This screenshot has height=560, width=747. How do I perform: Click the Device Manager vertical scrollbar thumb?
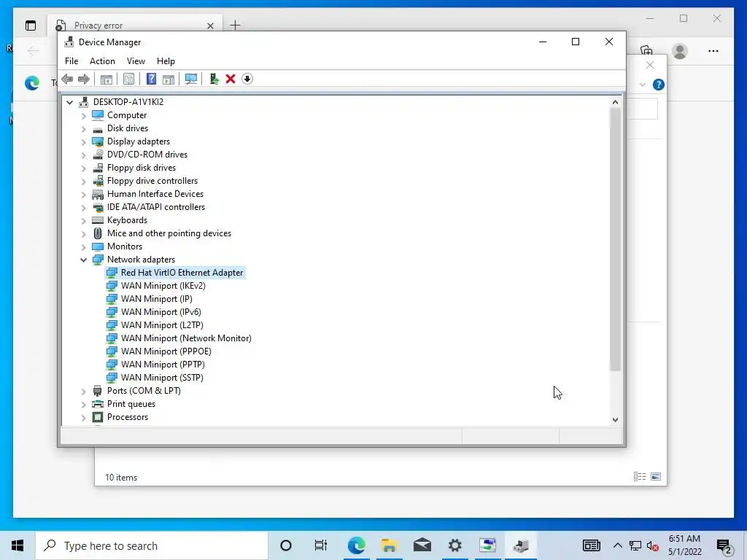(615, 239)
